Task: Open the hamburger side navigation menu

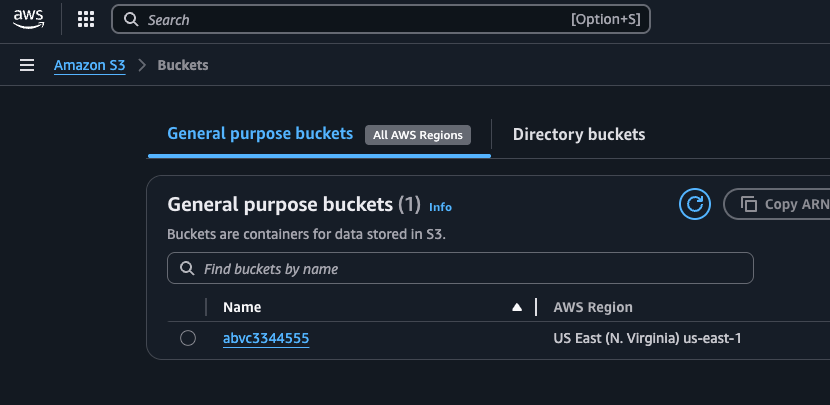Action: [27, 65]
